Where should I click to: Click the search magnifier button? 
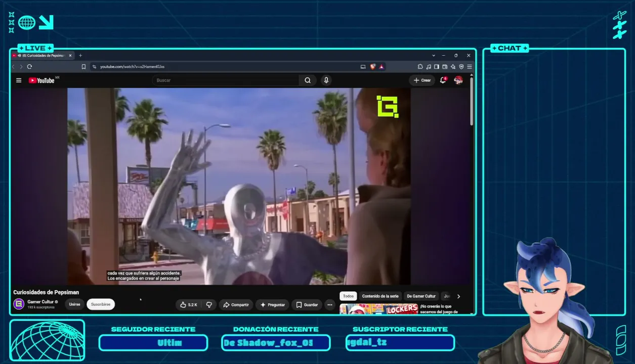[308, 80]
